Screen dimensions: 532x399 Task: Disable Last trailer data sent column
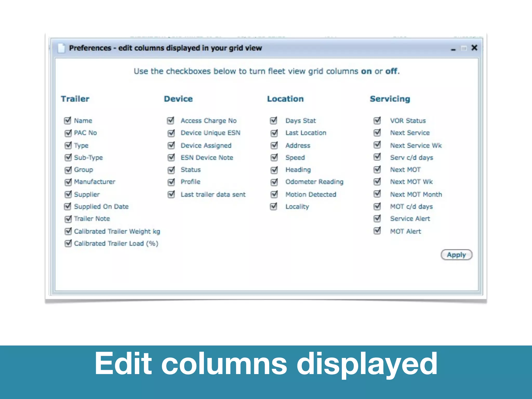coord(171,194)
